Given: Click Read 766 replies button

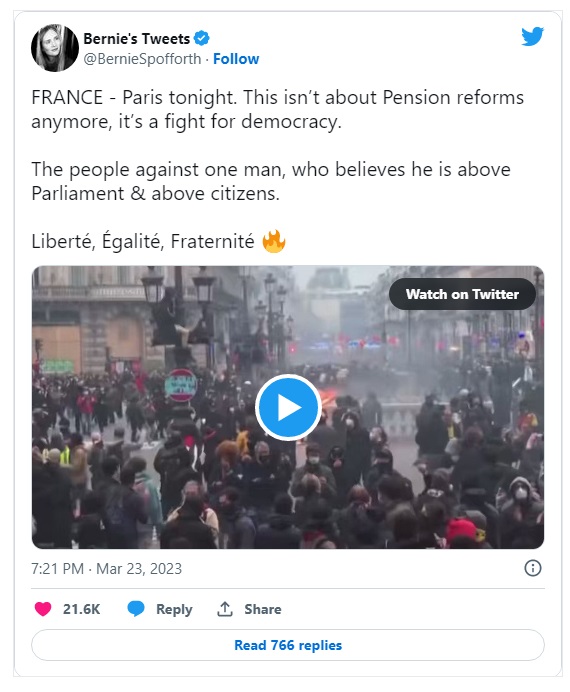Looking at the screenshot, I should point(288,645).
